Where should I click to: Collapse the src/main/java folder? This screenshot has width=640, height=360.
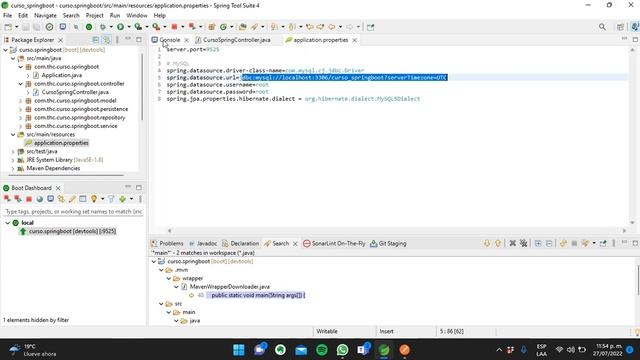(x=13, y=58)
